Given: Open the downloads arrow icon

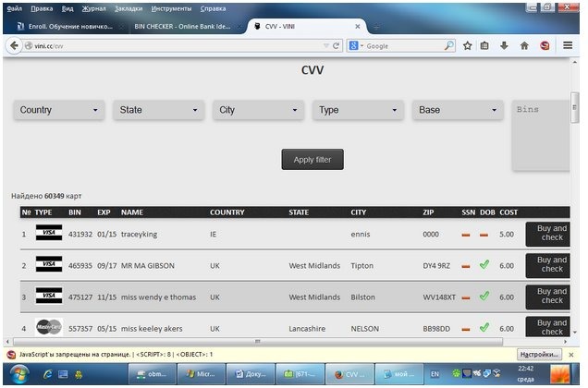Looking at the screenshot, I should click(x=504, y=46).
